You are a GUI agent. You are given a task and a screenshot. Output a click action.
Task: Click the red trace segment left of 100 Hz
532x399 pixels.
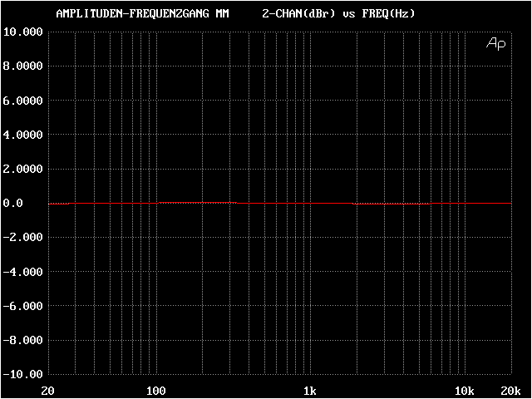[x=114, y=203]
